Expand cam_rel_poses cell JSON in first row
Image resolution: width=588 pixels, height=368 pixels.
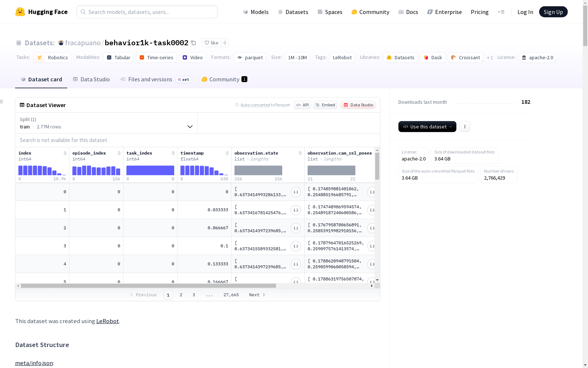point(372,192)
